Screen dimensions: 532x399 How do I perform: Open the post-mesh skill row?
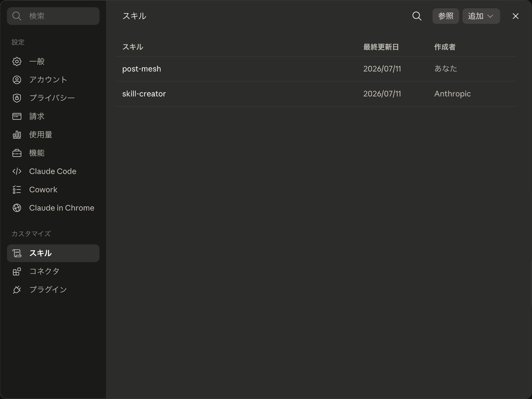tap(316, 69)
